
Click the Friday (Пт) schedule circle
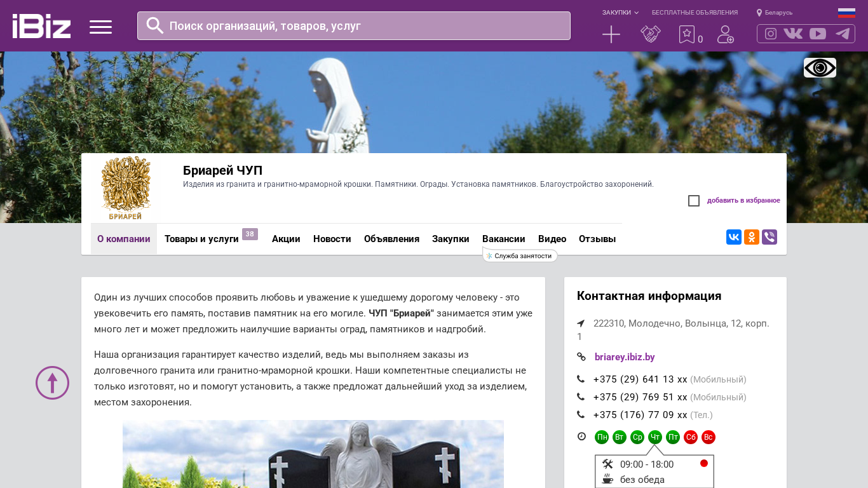point(673,437)
